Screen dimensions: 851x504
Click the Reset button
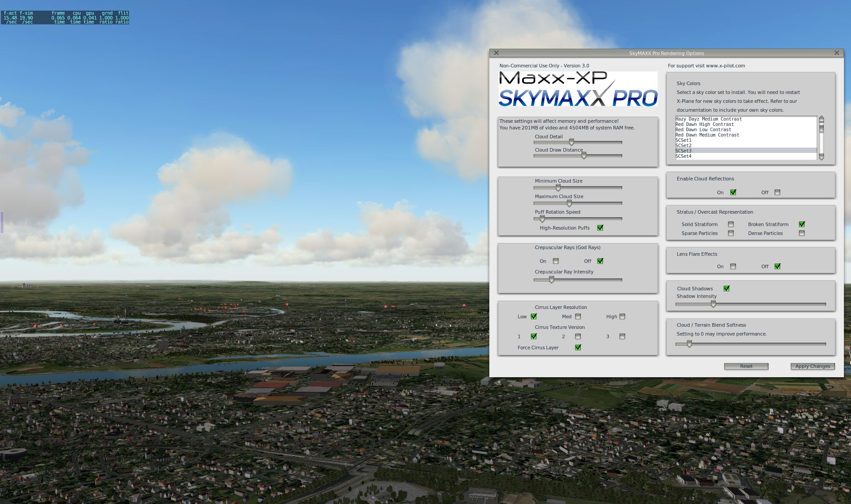[x=746, y=366]
